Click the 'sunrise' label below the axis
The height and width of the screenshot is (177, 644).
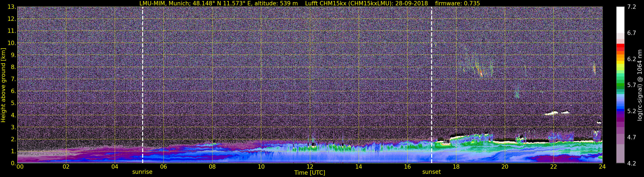point(142,172)
